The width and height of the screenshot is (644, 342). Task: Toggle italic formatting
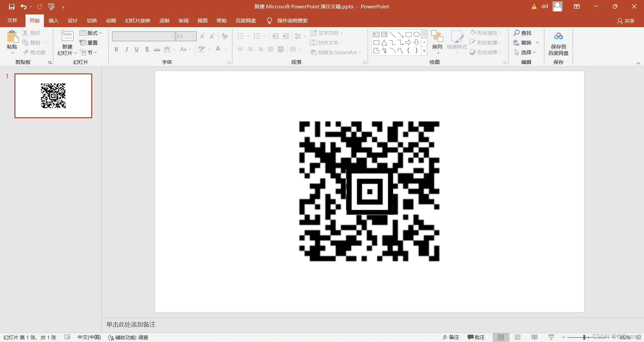[x=126, y=49]
